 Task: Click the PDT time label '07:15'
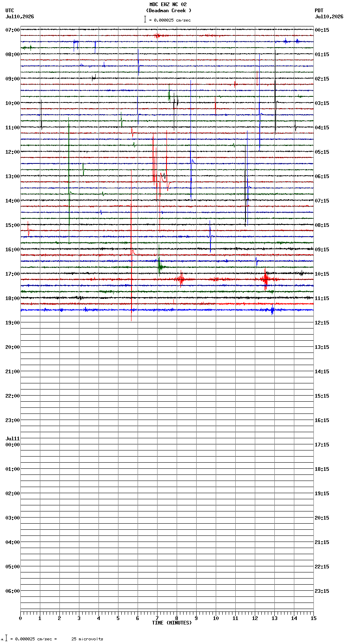322,201
